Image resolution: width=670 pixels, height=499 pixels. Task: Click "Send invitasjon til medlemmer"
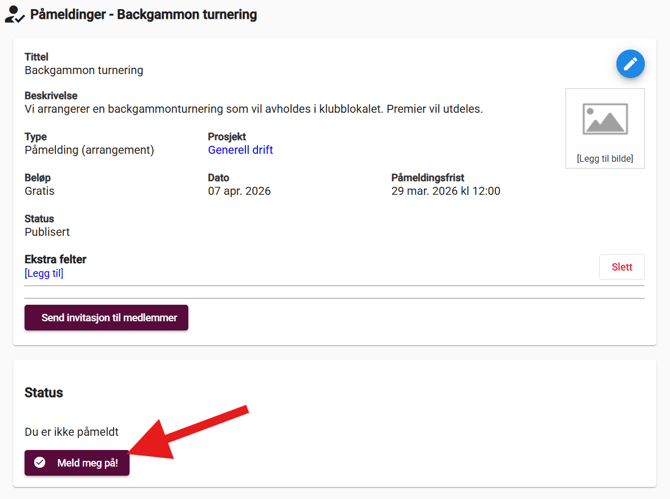106,318
